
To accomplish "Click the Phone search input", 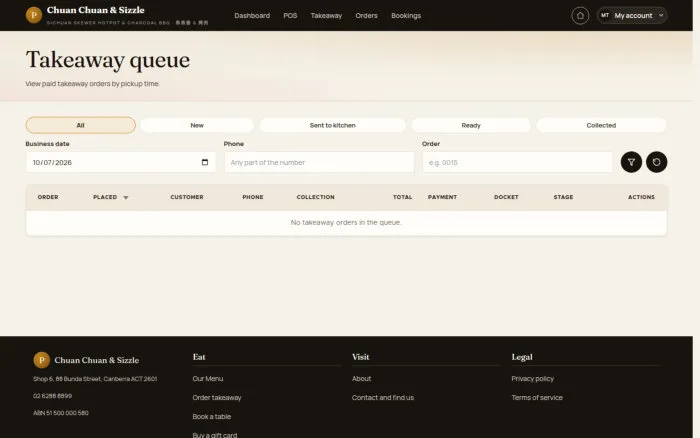I will click(x=319, y=162).
